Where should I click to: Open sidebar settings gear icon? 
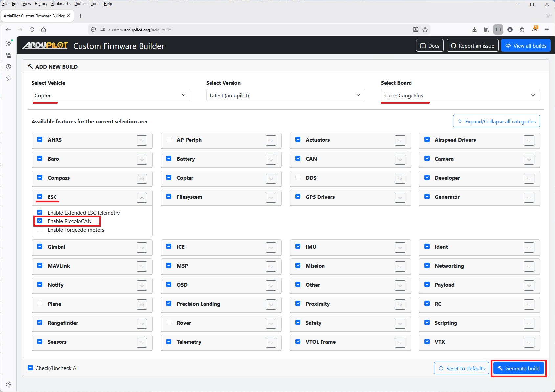click(9, 384)
